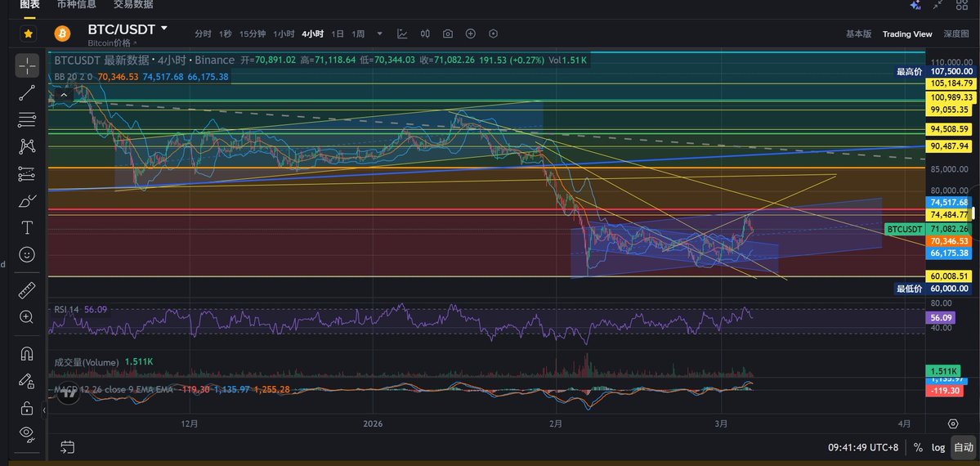Open the emoji sticker tool
This screenshot has height=466, width=980.
(x=27, y=254)
